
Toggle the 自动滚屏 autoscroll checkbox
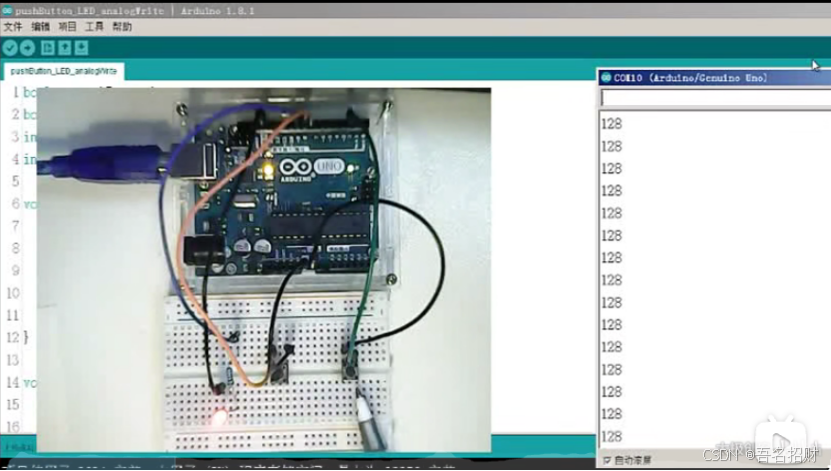[x=607, y=460]
